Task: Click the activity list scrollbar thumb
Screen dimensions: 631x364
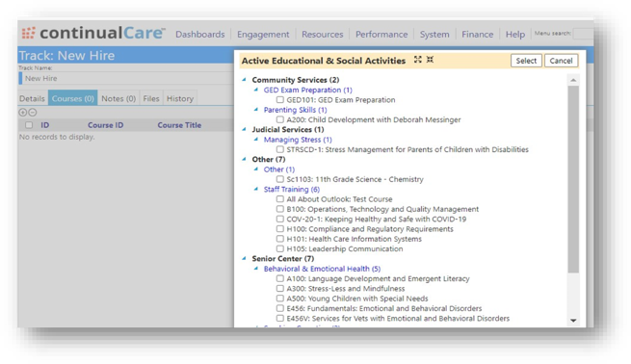Action: coord(573,179)
